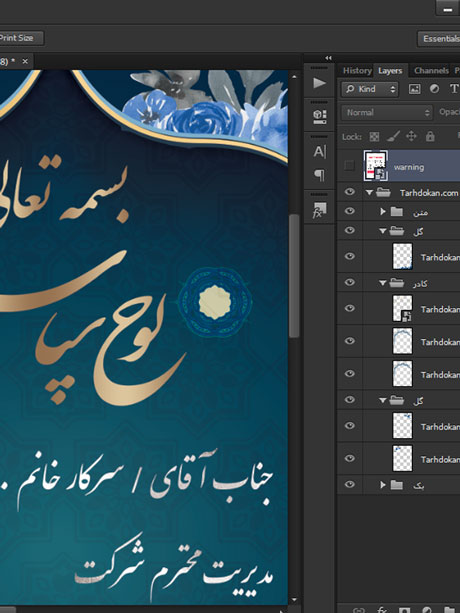Switch to the Channels tab
This screenshot has width=460, height=613.
pos(431,71)
